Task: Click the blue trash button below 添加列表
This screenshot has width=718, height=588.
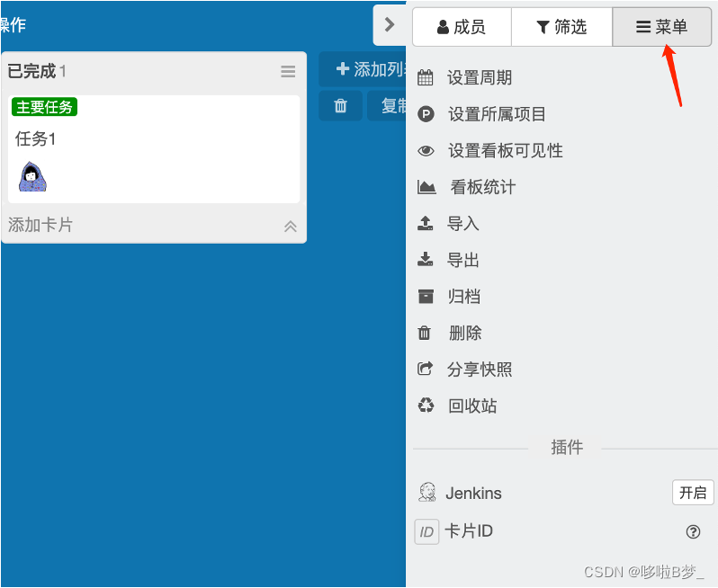Action: [x=341, y=106]
